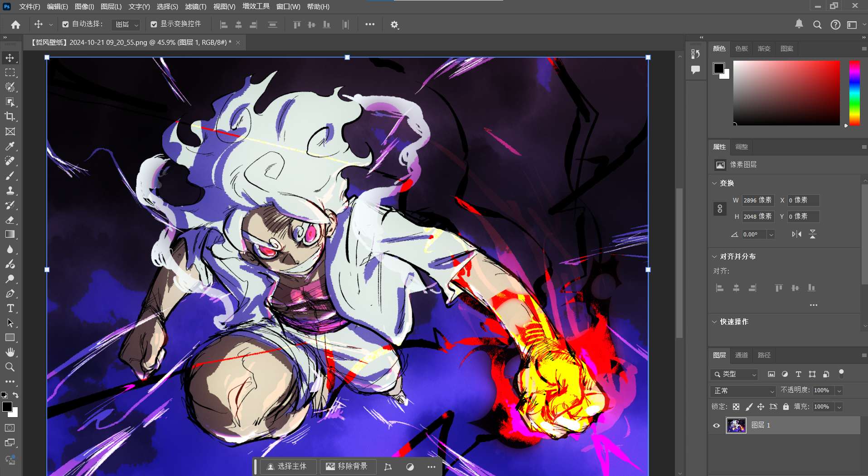This screenshot has height=476, width=868.
Task: Select the Rectangle shape tool
Action: [x=10, y=337]
